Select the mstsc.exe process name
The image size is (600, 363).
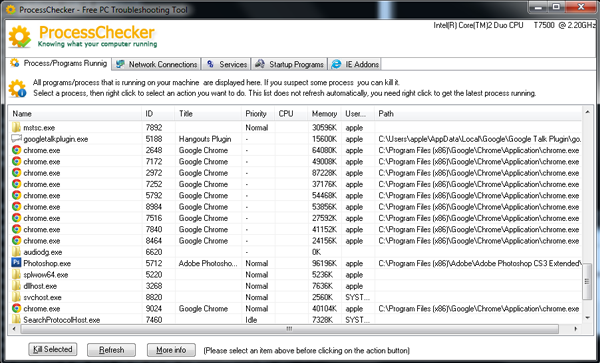pyautogui.click(x=39, y=127)
